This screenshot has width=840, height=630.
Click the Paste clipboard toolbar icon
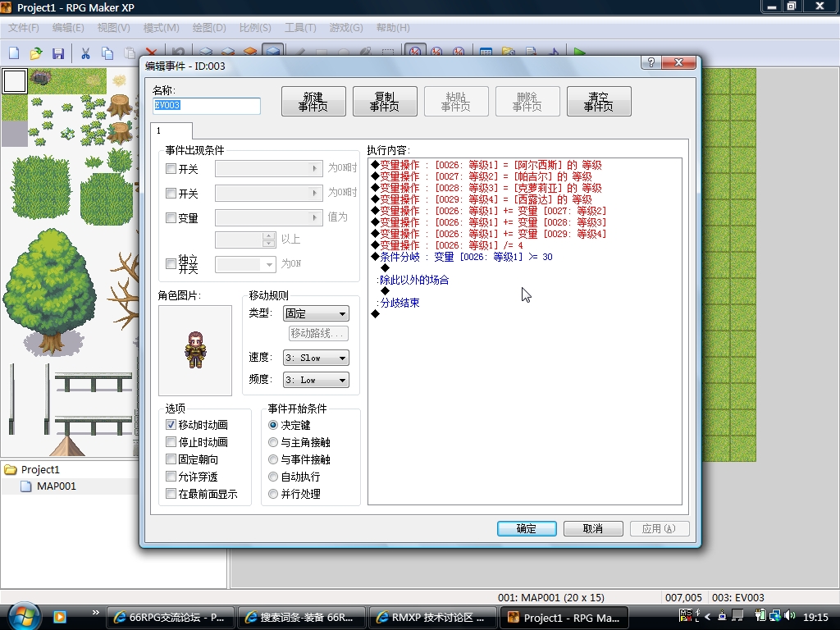click(x=129, y=52)
